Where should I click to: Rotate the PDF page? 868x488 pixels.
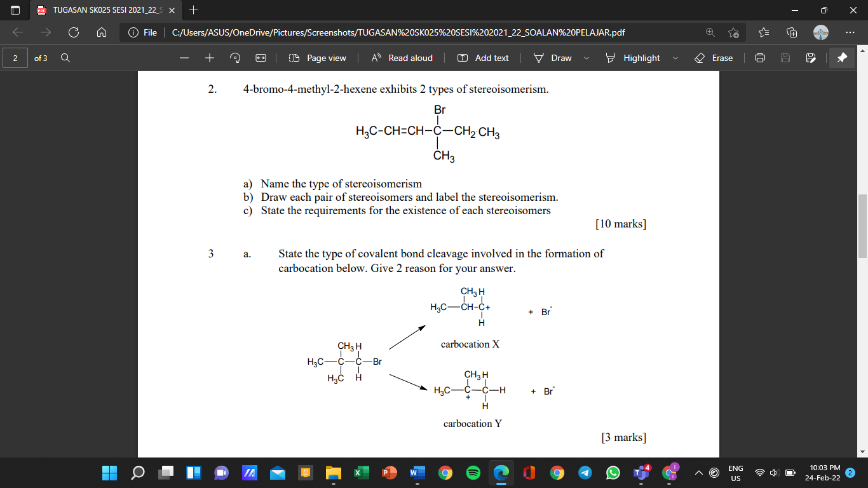coord(235,58)
